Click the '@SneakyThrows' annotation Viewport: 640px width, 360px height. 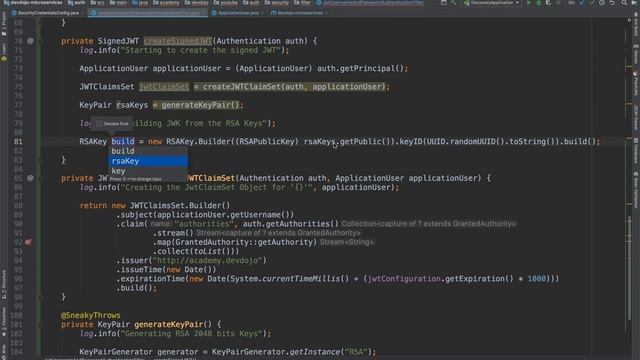coord(91,315)
